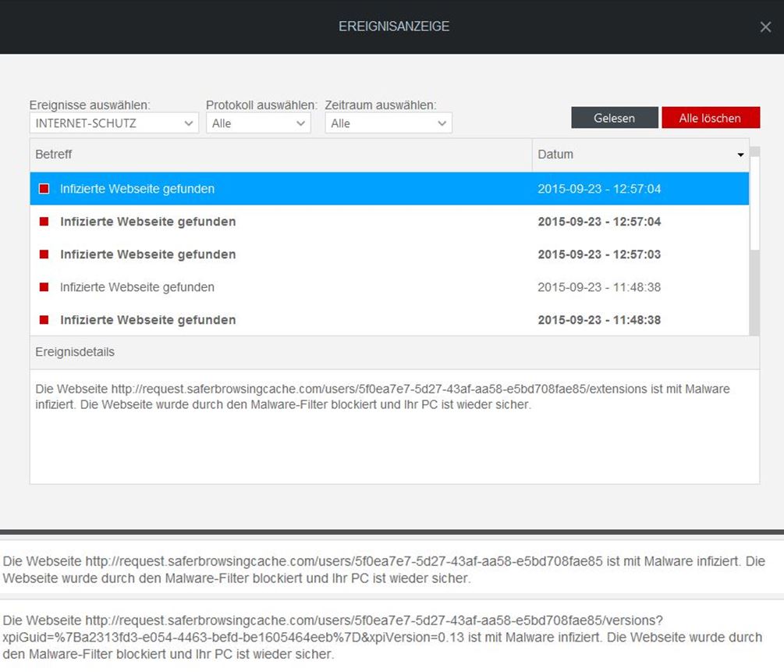Close the Ereignisanzeige window

(765, 27)
